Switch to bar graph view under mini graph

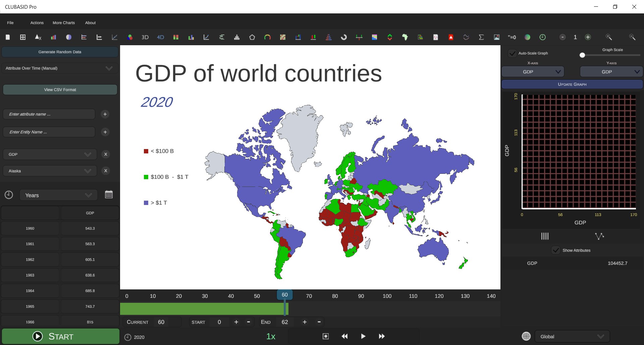pos(545,236)
